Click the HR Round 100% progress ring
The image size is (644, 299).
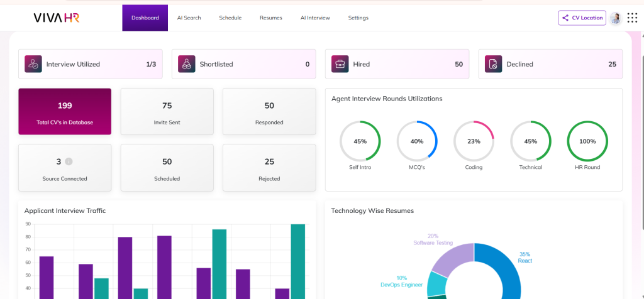click(x=587, y=141)
